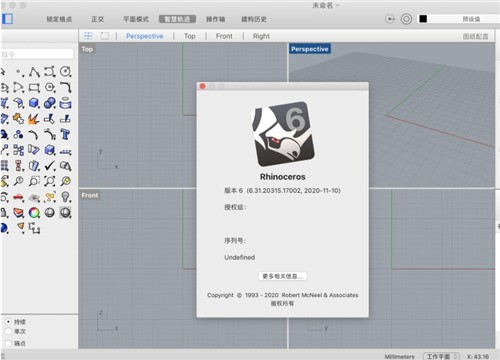
Task: Select the Fillet curves tool
Action: (x=65, y=87)
